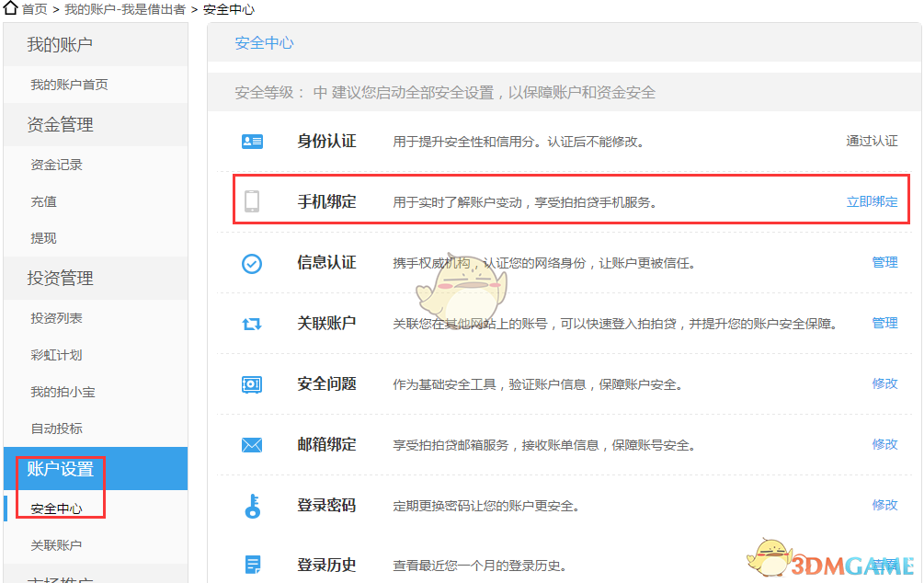
Task: Click 立即绑定 to bind phone
Action: [873, 201]
